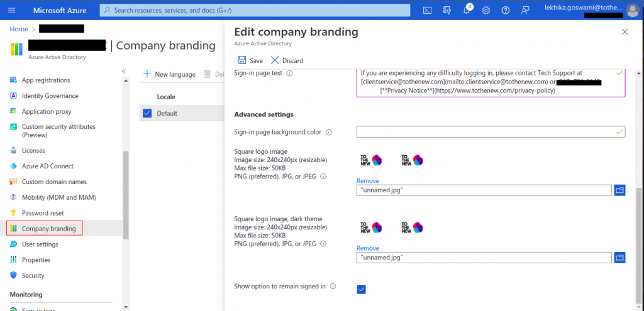Click the sidebar vertical scrollbar thumb
The height and width of the screenshot is (311, 644).
click(x=126, y=195)
